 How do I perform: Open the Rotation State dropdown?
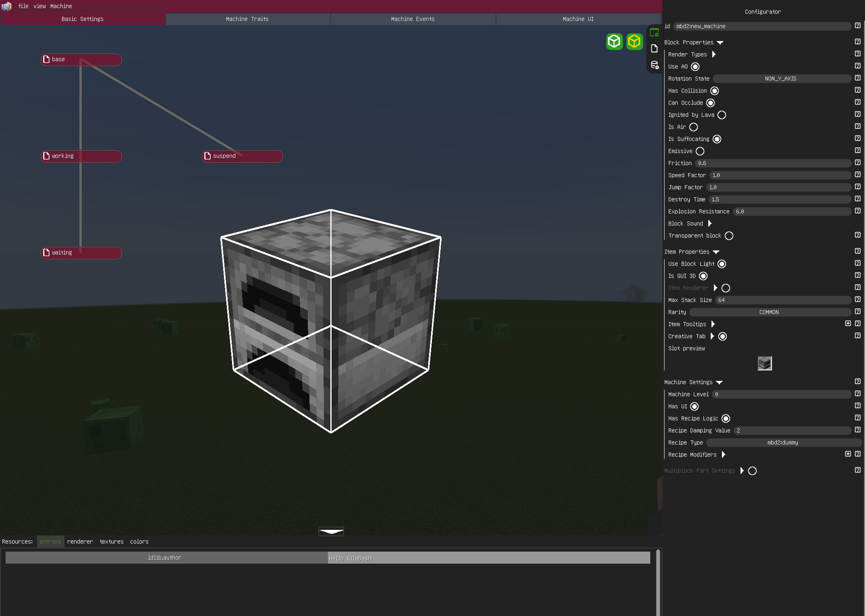point(781,79)
